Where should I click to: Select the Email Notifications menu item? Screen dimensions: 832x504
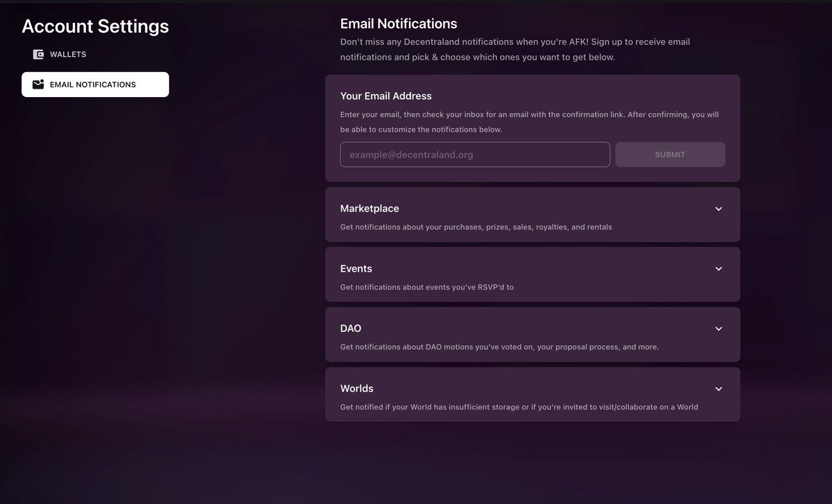pyautogui.click(x=95, y=85)
